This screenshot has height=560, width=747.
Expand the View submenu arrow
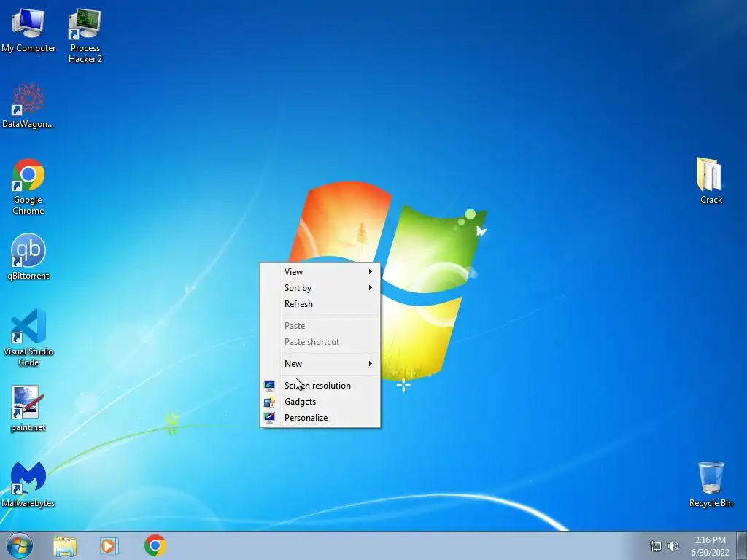pyautogui.click(x=370, y=271)
